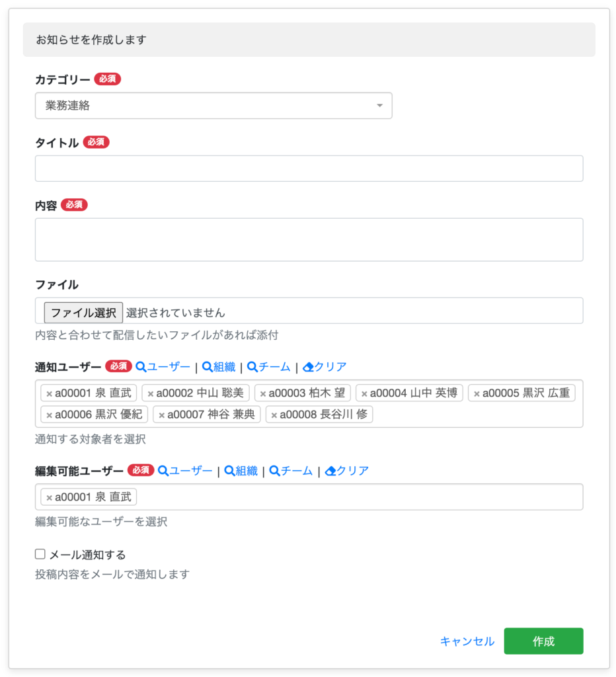Click the ファイル選択 button
The height and width of the screenshot is (677, 616).
coord(83,312)
